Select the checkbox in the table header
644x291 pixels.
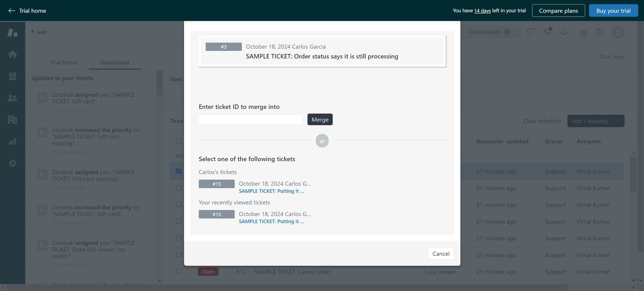179,140
